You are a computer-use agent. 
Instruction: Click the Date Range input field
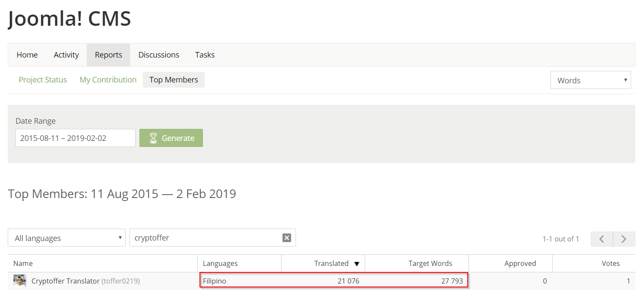pyautogui.click(x=76, y=138)
